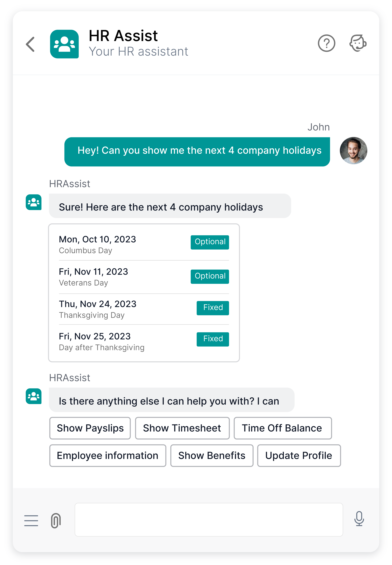
Task: Open the hamburger menu beside the message box
Action: pos(31,521)
